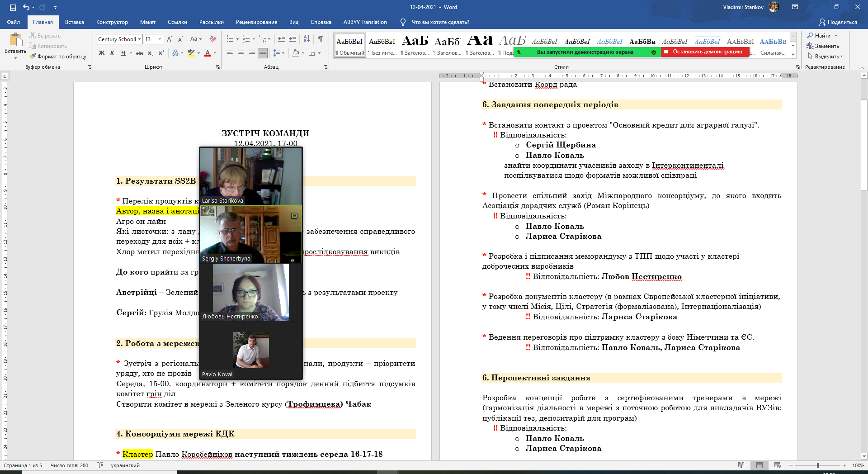Open the font size dropdown showing 13
The height and width of the screenshot is (474, 868).
(160, 39)
